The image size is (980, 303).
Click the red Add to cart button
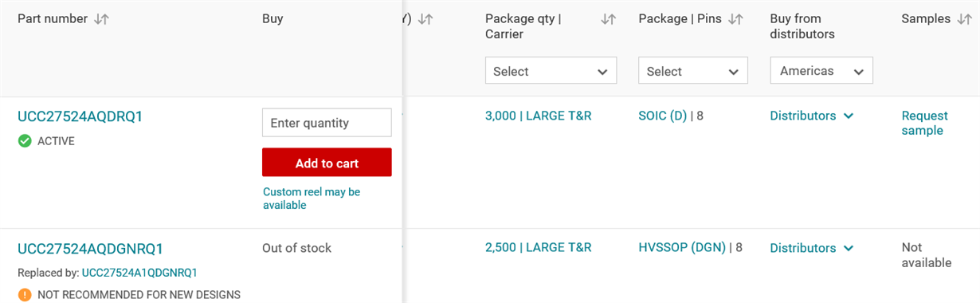pyautogui.click(x=327, y=163)
